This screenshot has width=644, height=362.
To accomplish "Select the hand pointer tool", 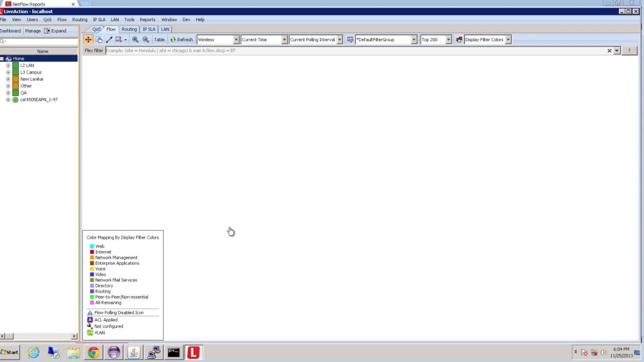I will [99, 40].
